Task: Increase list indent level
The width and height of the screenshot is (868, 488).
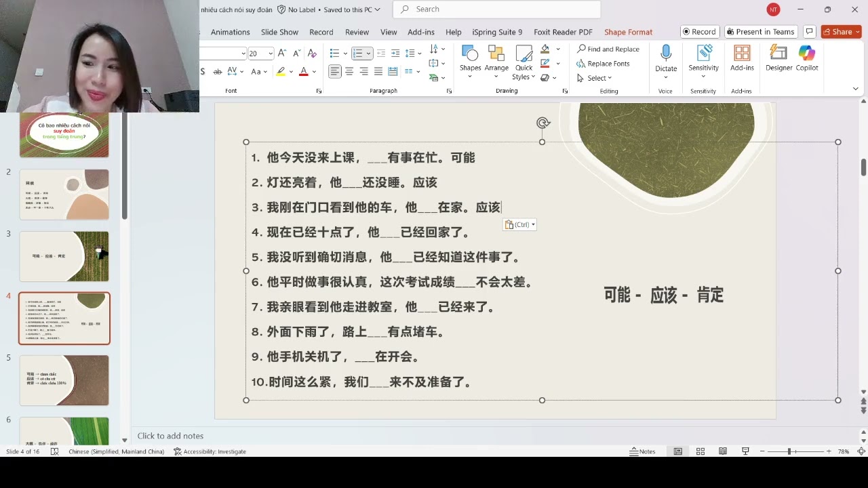Action: tap(395, 54)
